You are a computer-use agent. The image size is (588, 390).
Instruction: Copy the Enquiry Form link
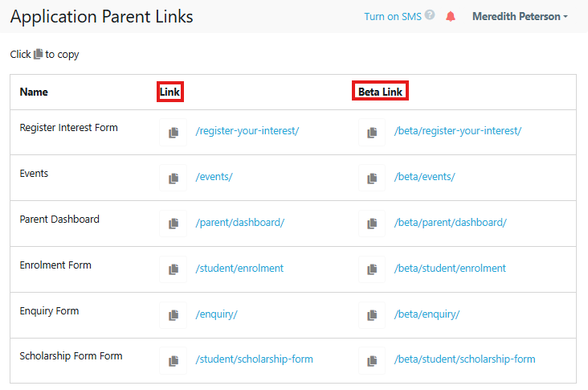coord(173,315)
